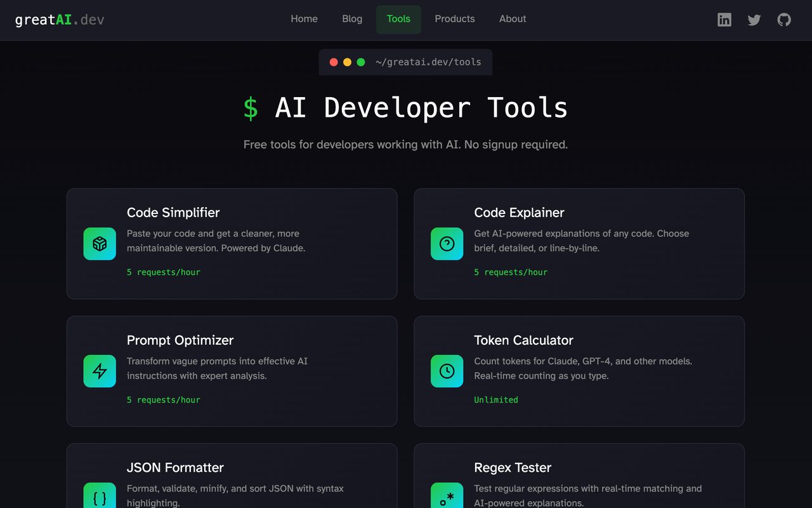The width and height of the screenshot is (812, 508).
Task: Click the AI Developer Tools heading
Action: coord(421,107)
